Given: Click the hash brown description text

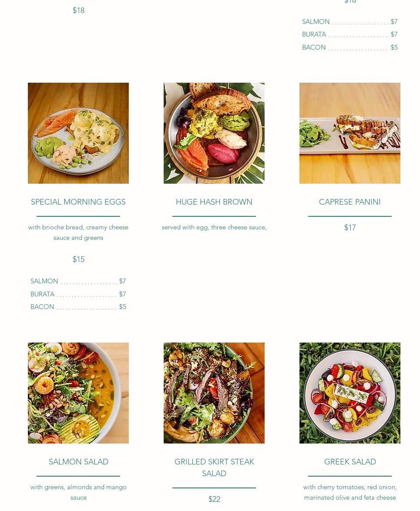Looking at the screenshot, I should [214, 227].
